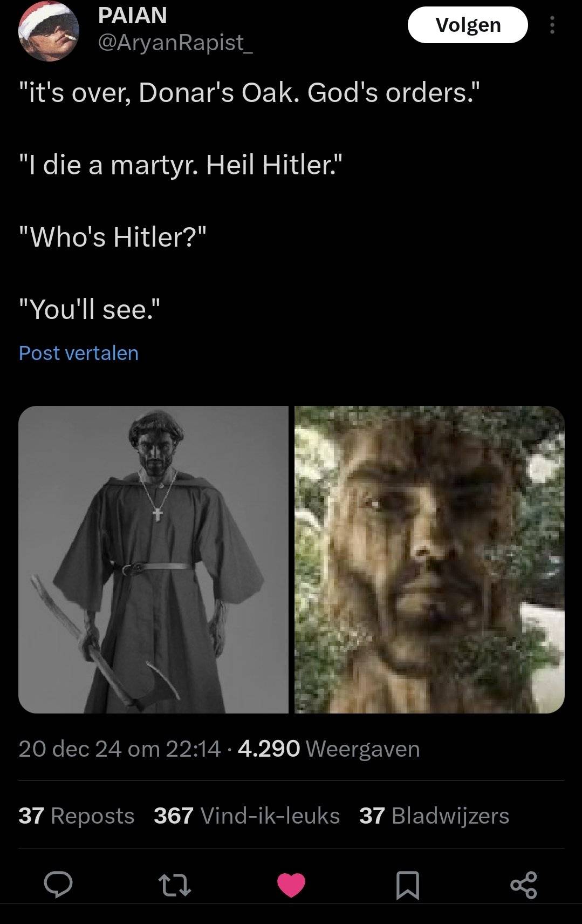582x924 pixels.
Task: Toggle the bookmark icon below the post
Action: click(408, 886)
